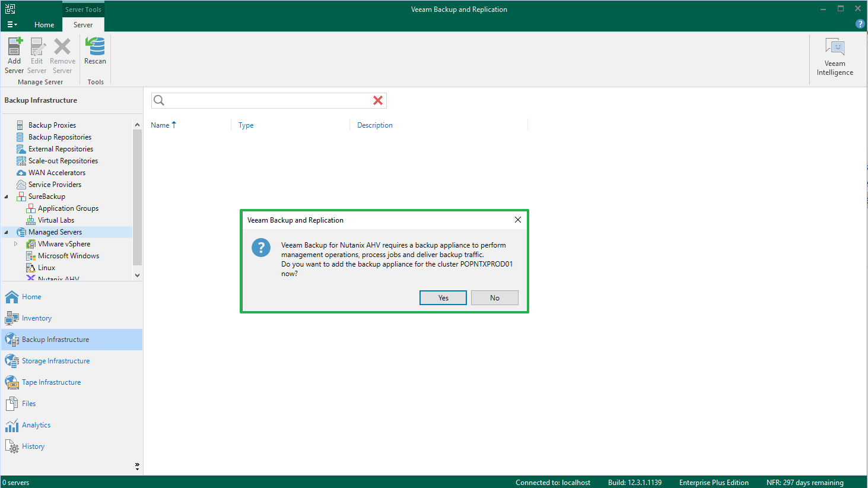Click the Microsoft Windows server icon

click(x=31, y=256)
